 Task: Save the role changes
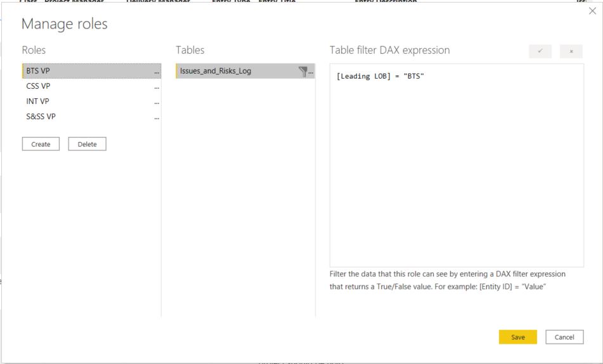coord(517,337)
